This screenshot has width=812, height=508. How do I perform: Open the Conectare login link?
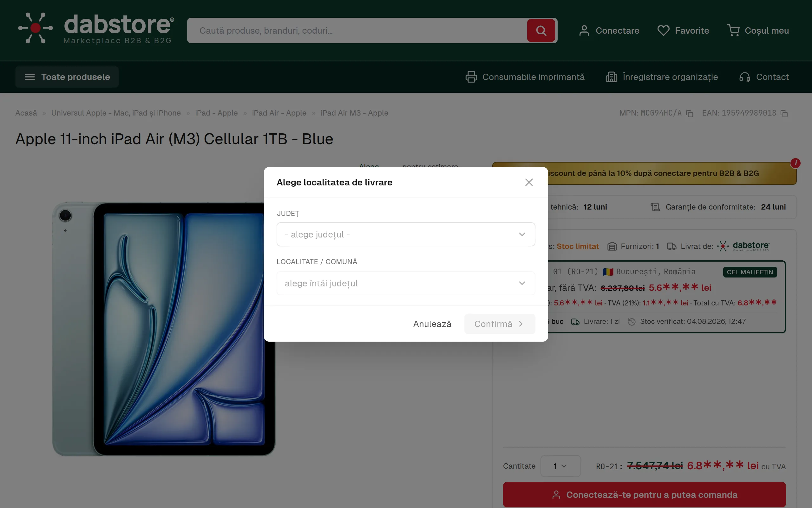(x=609, y=30)
